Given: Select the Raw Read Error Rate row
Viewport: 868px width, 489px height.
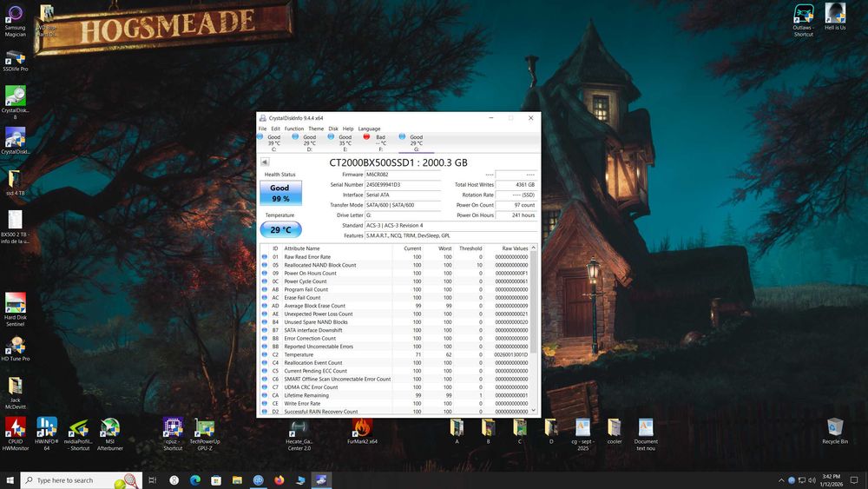Looking at the screenshot, I should click(395, 257).
